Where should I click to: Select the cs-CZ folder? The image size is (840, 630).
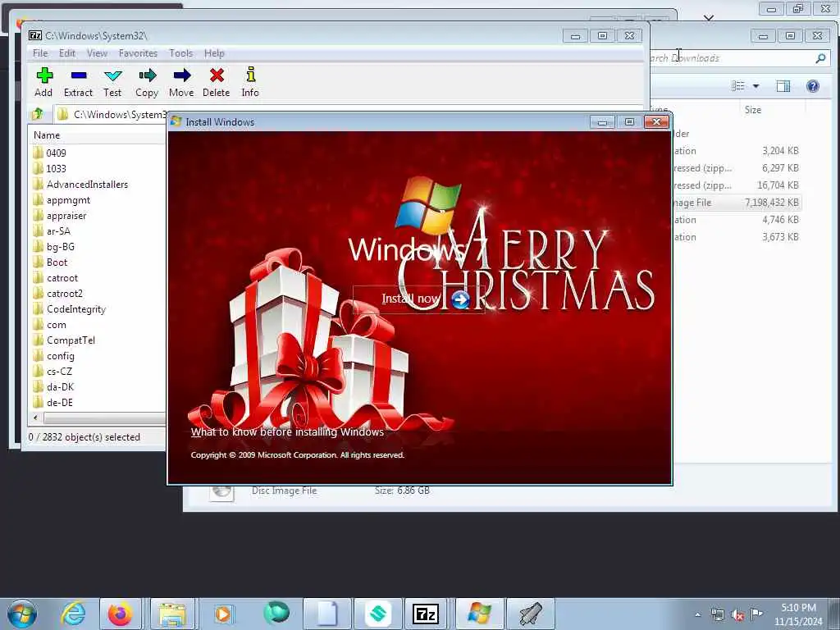click(59, 372)
